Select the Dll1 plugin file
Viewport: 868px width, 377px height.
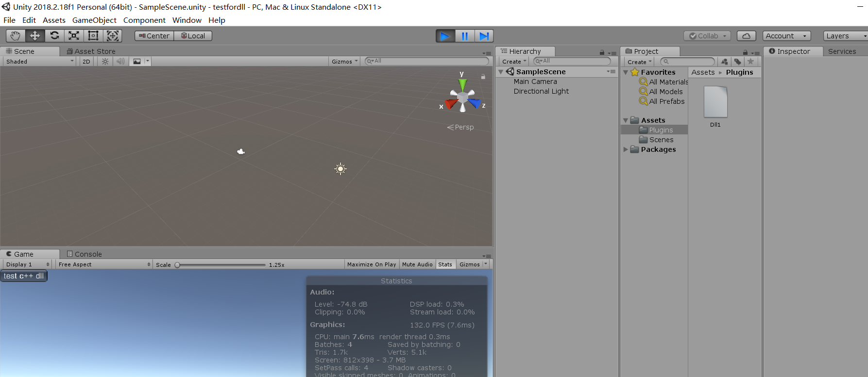pyautogui.click(x=715, y=106)
